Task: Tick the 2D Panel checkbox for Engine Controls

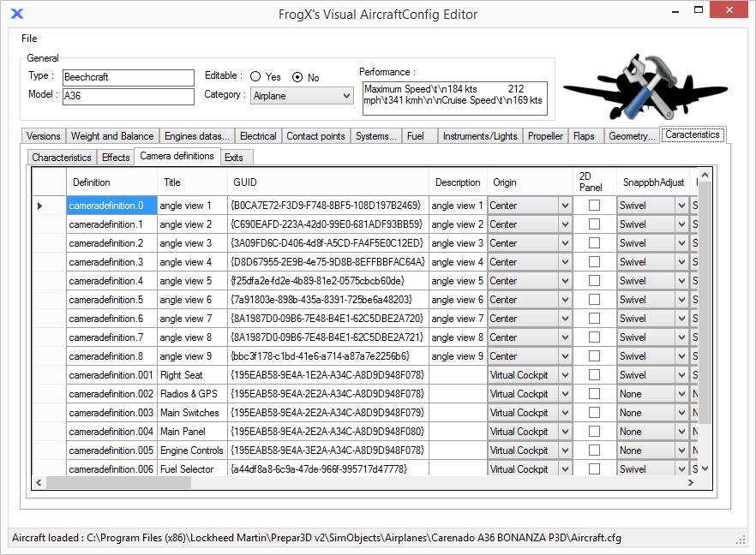Action: (x=595, y=450)
